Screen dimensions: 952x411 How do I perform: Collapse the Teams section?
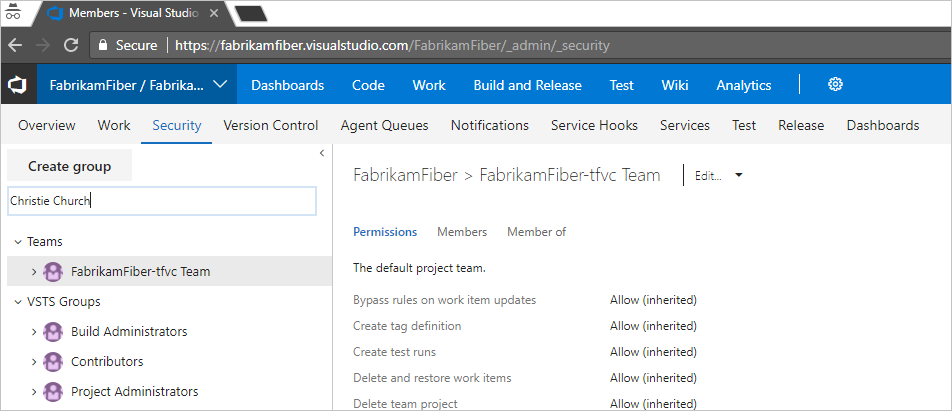16,242
